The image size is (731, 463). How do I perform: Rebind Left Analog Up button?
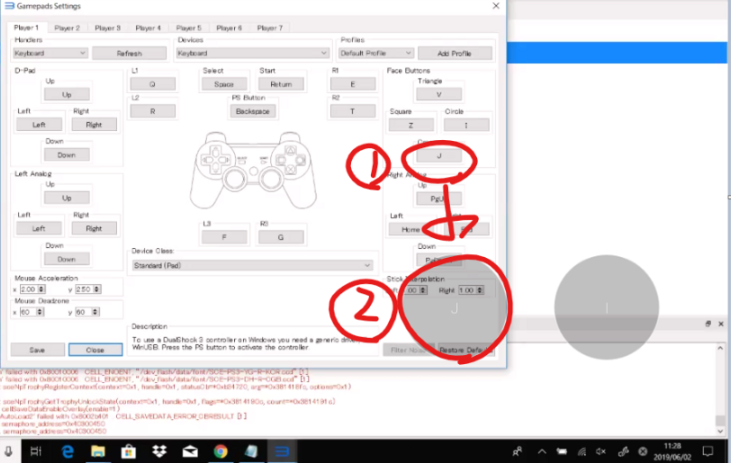click(67, 198)
